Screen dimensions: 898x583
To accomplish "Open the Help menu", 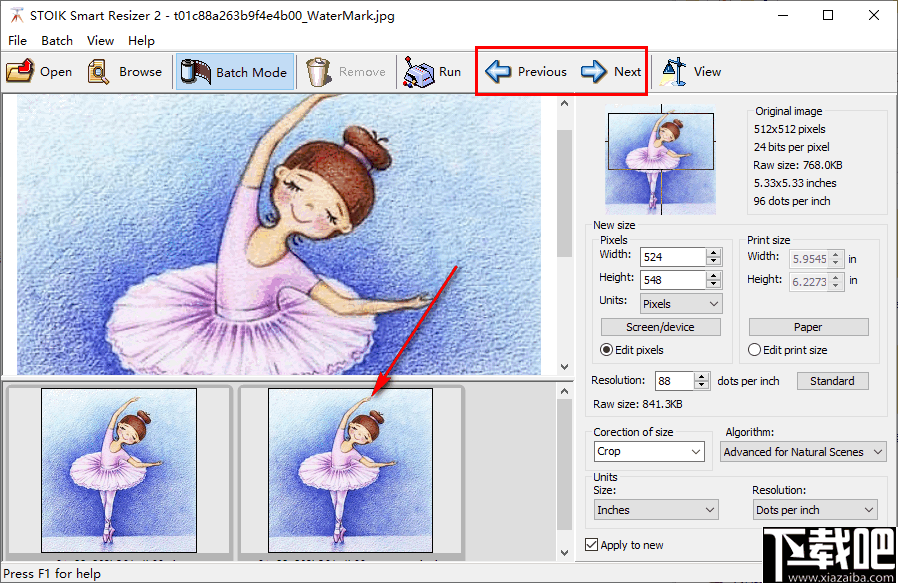I will point(141,40).
